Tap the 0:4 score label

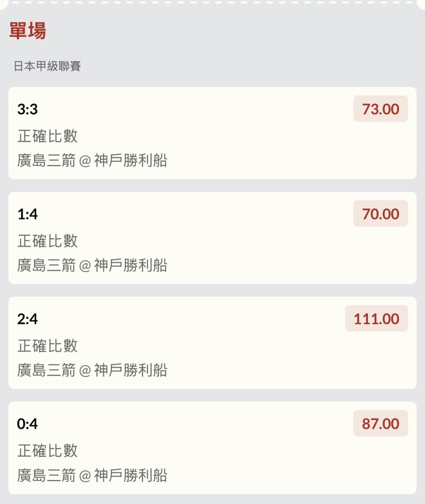28,424
